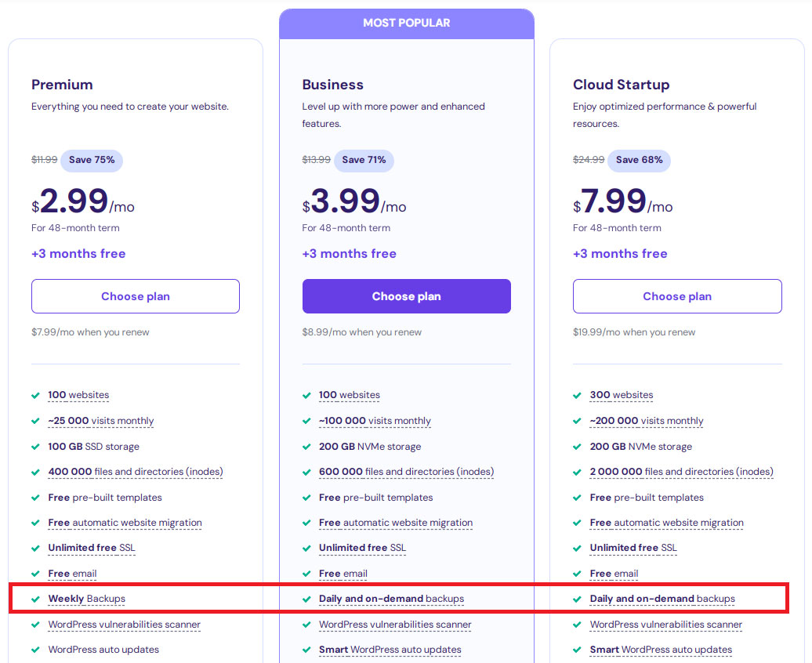Click Premium 'WordPress vulnerabilities scanner' feature
The image size is (812, 663).
point(125,624)
